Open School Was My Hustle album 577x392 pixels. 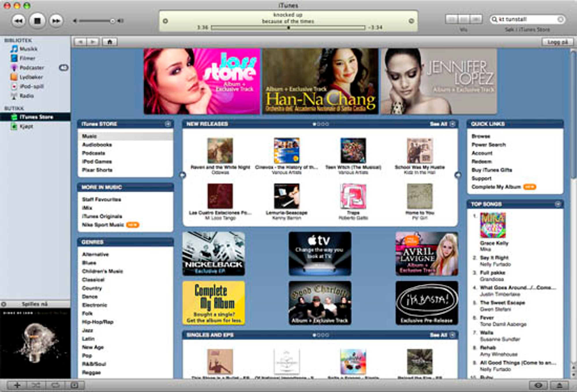[x=419, y=151]
